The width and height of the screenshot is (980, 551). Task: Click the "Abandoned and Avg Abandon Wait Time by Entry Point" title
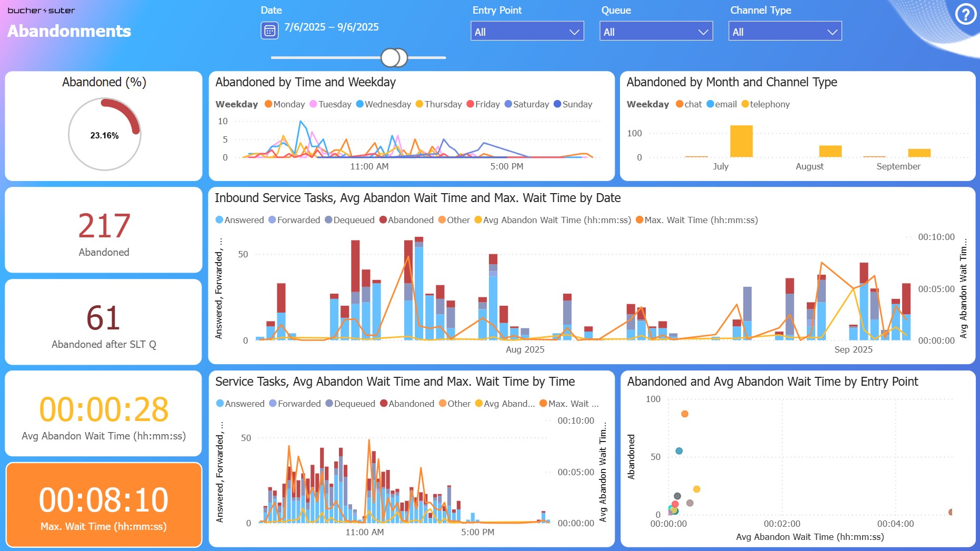coord(773,382)
